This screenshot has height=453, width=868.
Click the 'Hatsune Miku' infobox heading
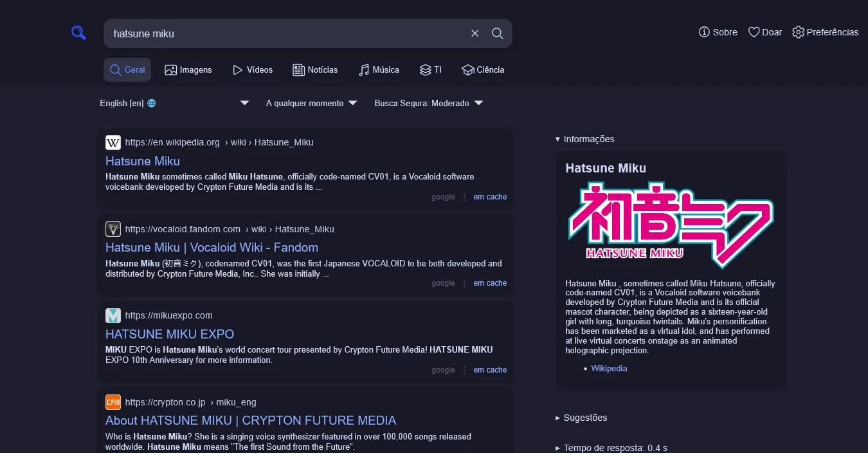(x=606, y=168)
